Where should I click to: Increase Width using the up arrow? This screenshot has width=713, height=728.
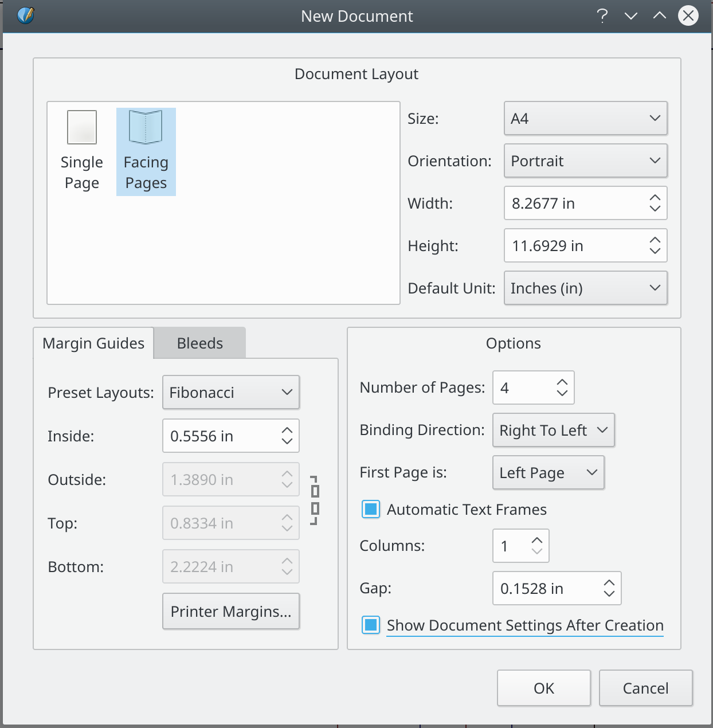tap(655, 198)
